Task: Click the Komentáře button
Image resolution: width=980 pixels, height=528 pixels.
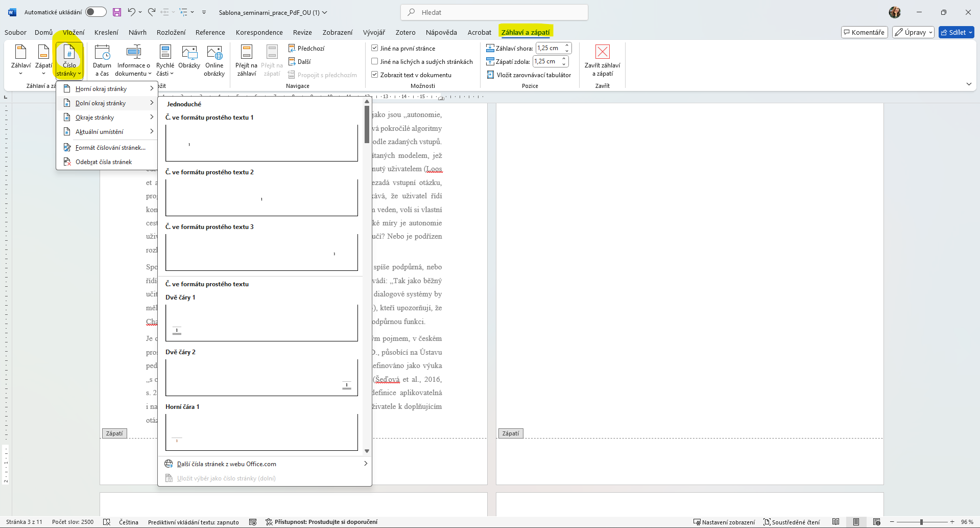Action: pyautogui.click(x=864, y=32)
